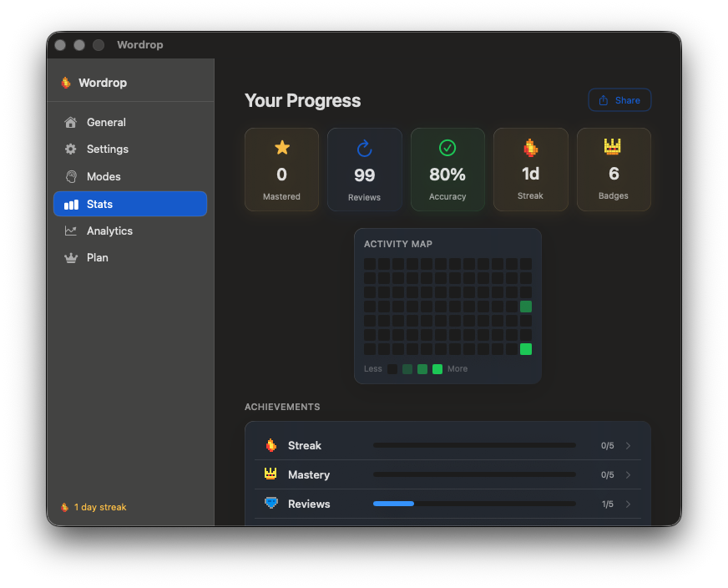Image resolution: width=728 pixels, height=588 pixels.
Task: Expand the Mastery achievement chevron
Action: [x=628, y=474]
